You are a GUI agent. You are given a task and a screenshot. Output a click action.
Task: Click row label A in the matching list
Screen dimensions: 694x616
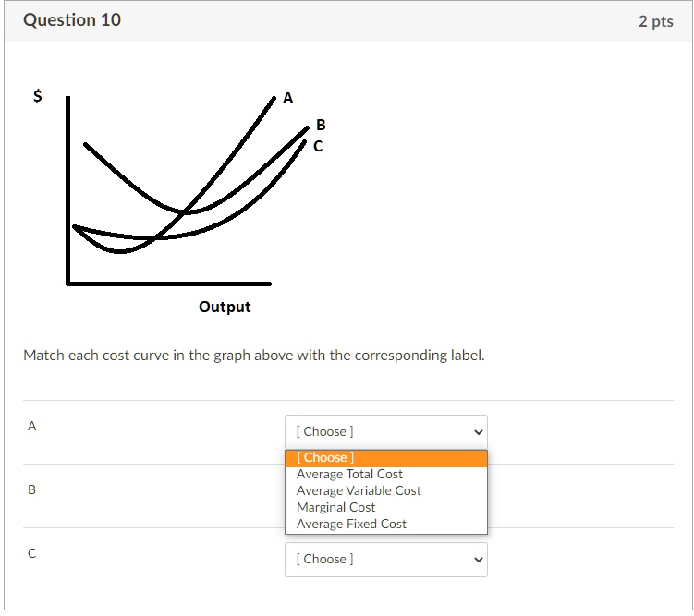pos(32,426)
